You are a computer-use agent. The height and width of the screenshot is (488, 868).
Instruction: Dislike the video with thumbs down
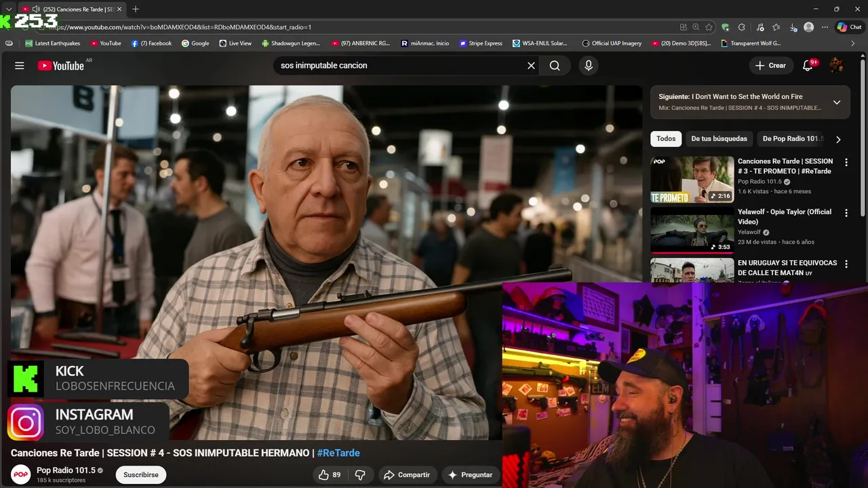[x=360, y=475]
